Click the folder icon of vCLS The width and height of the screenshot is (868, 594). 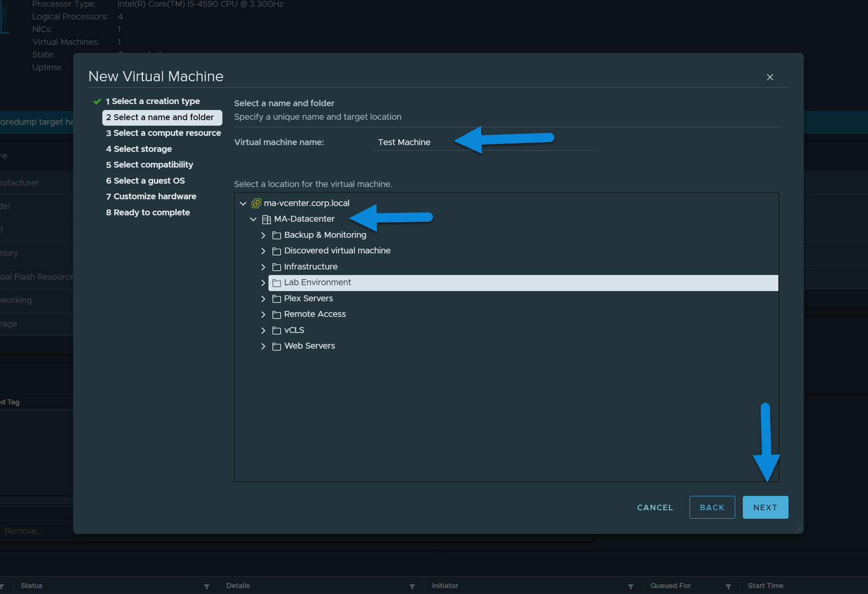(277, 330)
